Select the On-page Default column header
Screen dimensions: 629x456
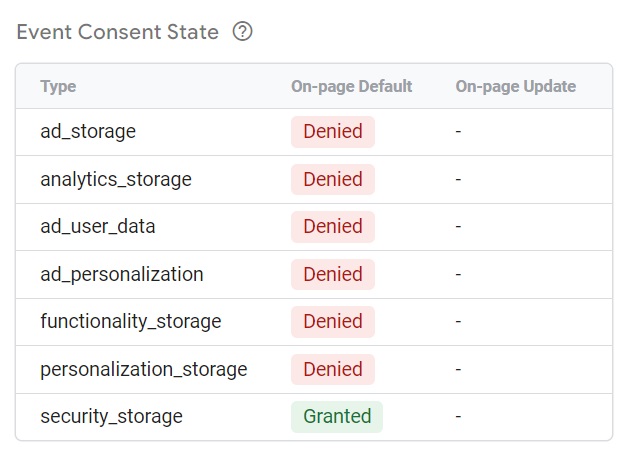[351, 87]
